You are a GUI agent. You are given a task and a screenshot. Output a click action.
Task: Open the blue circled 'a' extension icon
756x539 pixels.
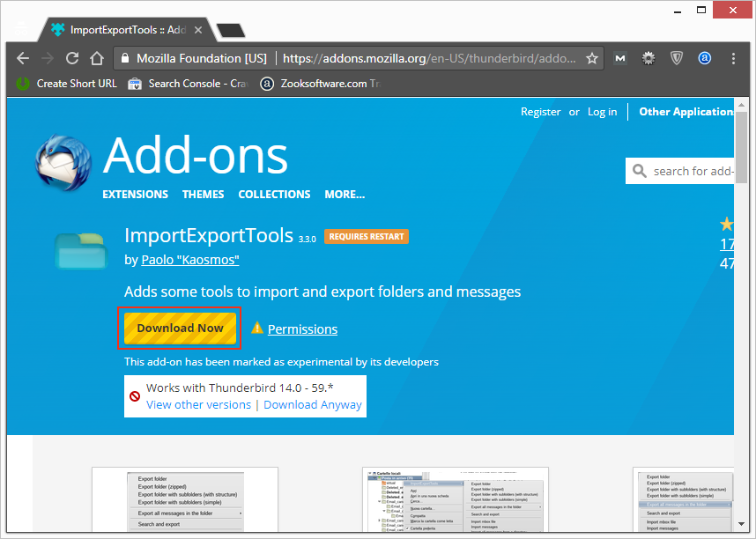704,58
